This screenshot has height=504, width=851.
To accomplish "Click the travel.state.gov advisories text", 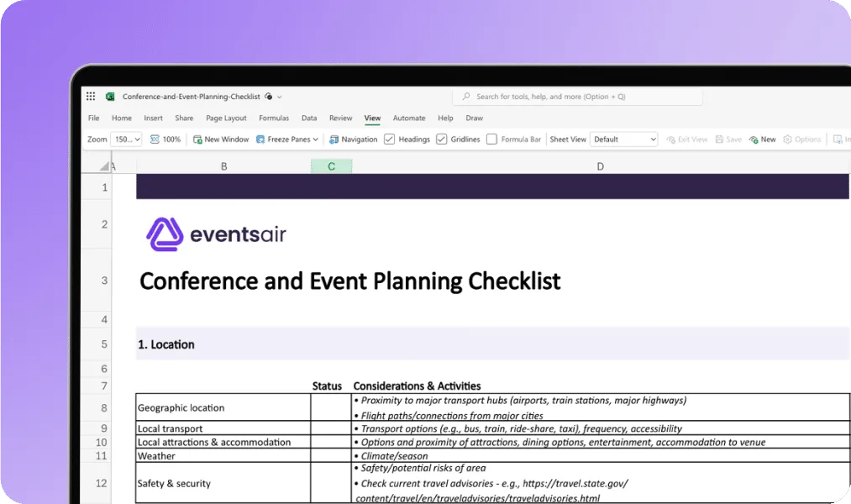I will pos(491,491).
